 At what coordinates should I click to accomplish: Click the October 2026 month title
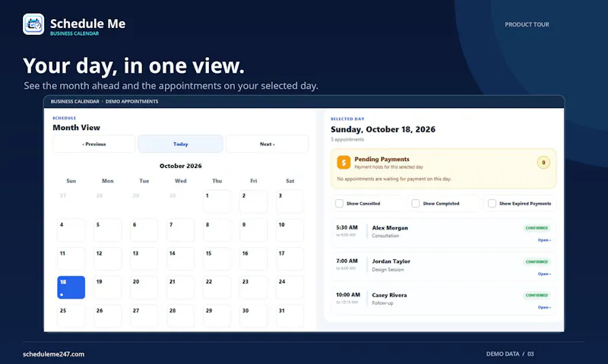(x=181, y=166)
